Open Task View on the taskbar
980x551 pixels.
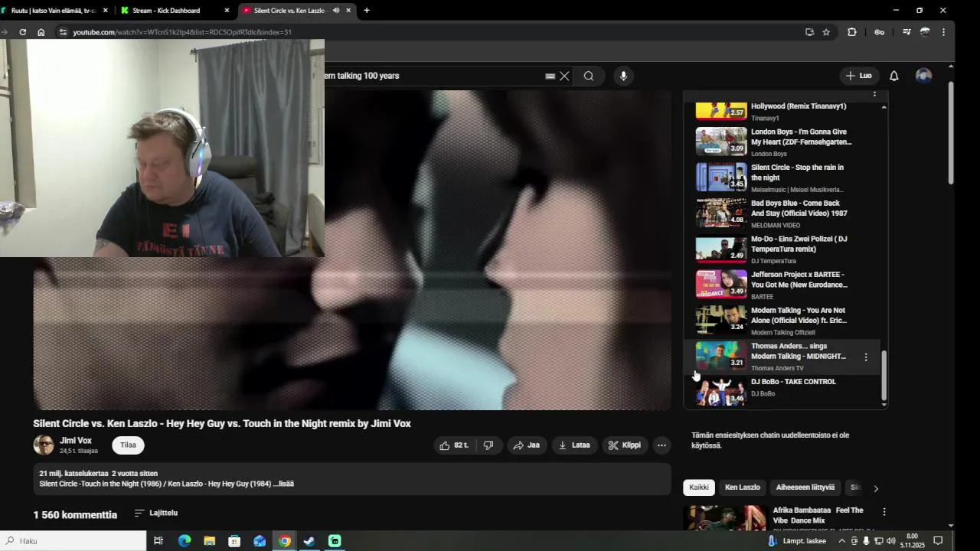[158, 541]
